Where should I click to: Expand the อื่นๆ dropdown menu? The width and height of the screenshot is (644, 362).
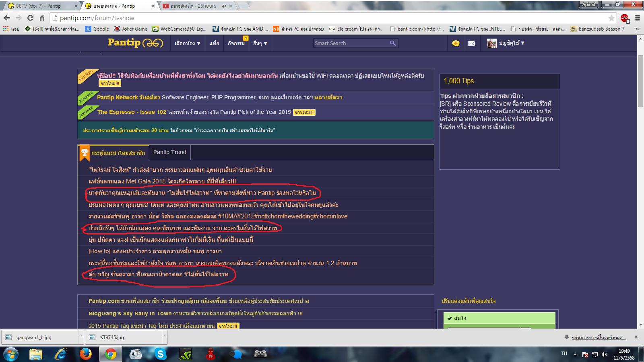coord(260,43)
